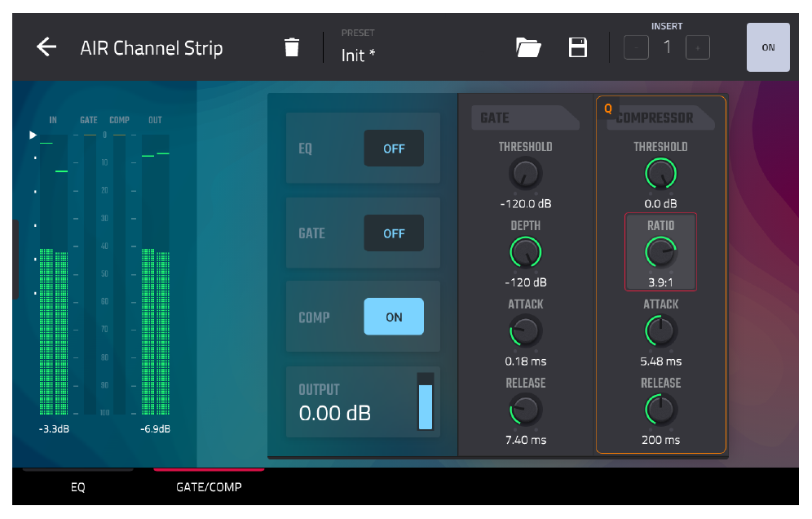Toggle the insert ON button

(x=768, y=47)
